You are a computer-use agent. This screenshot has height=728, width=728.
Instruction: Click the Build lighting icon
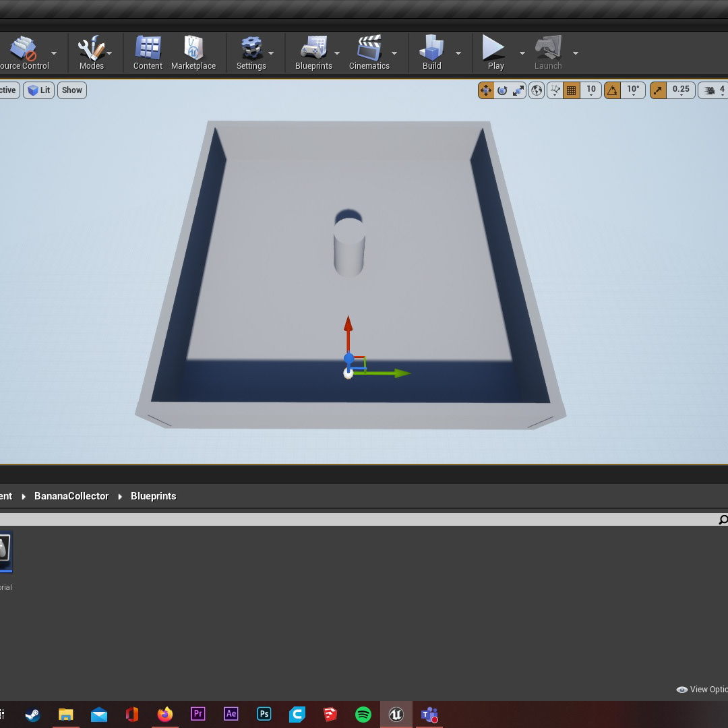click(431, 53)
